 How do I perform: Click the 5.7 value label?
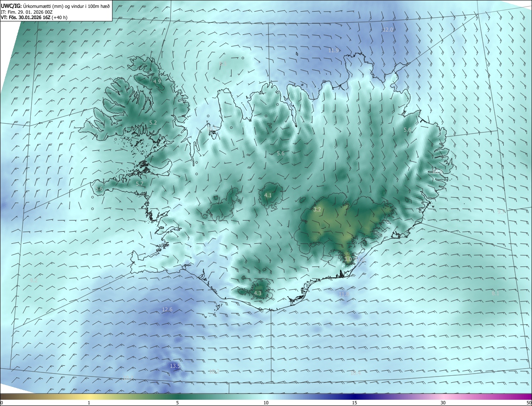coord(140,183)
